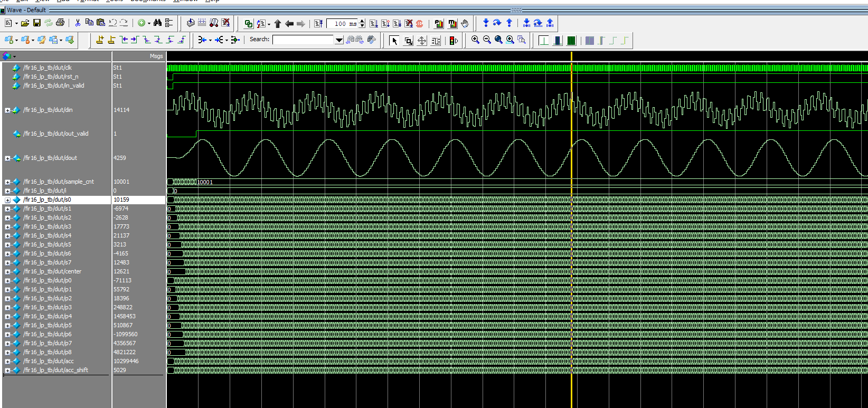Click the Restart simulation icon left of run length
The image size is (868, 408).
tap(318, 24)
